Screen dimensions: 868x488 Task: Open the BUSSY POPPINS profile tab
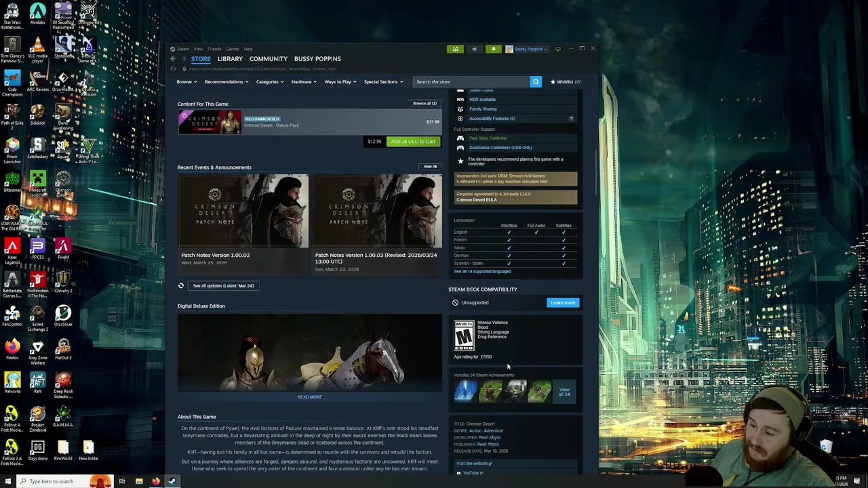(317, 59)
